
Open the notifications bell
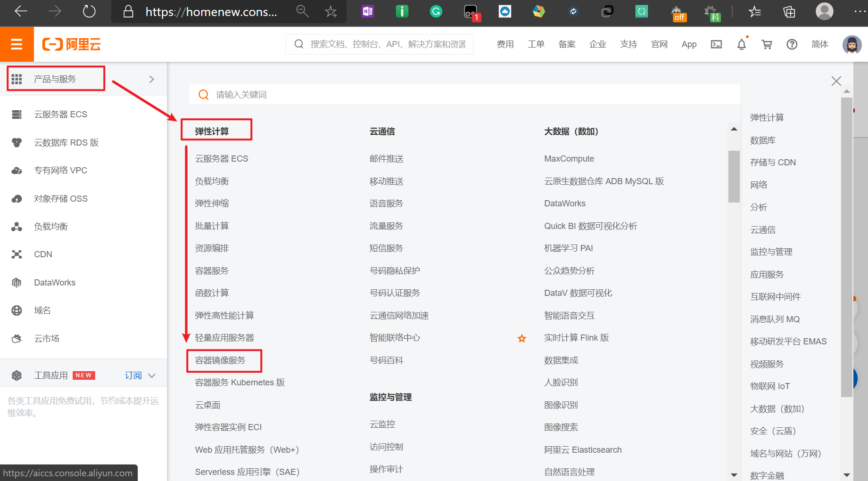[742, 44]
